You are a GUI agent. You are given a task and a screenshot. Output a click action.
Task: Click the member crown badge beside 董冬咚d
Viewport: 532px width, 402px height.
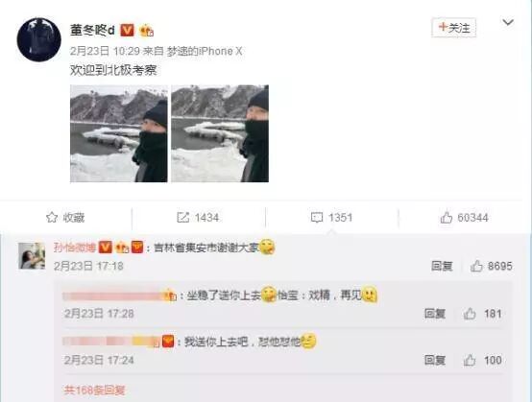point(147,31)
